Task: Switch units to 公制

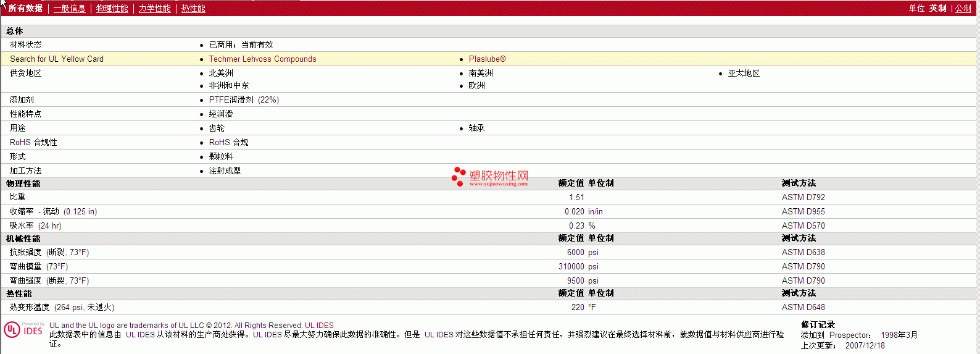Action: (x=963, y=8)
